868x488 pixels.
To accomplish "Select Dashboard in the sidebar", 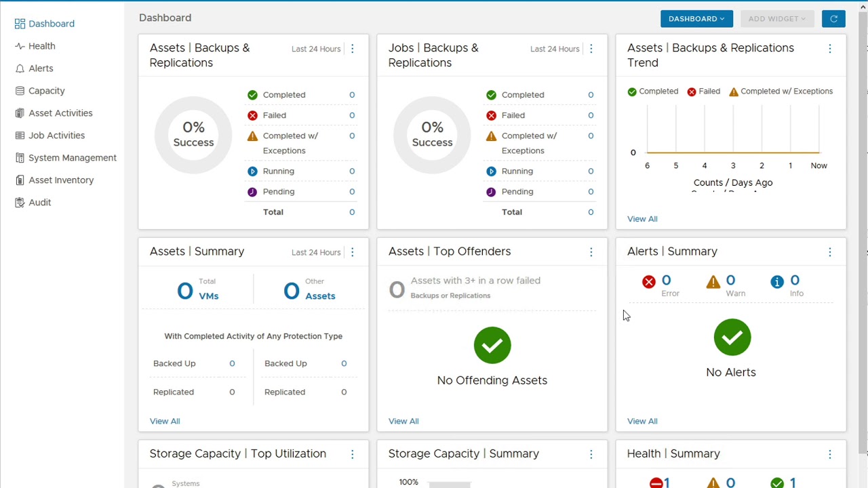I will tap(51, 24).
